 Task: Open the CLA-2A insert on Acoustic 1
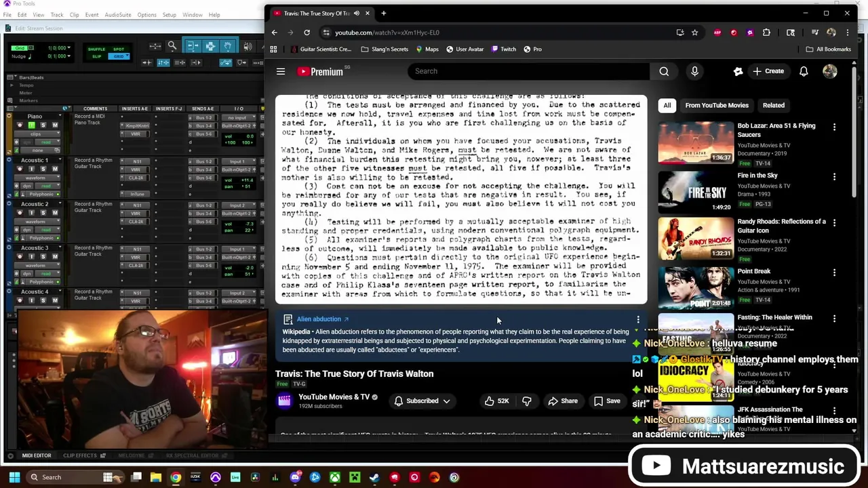point(136,178)
